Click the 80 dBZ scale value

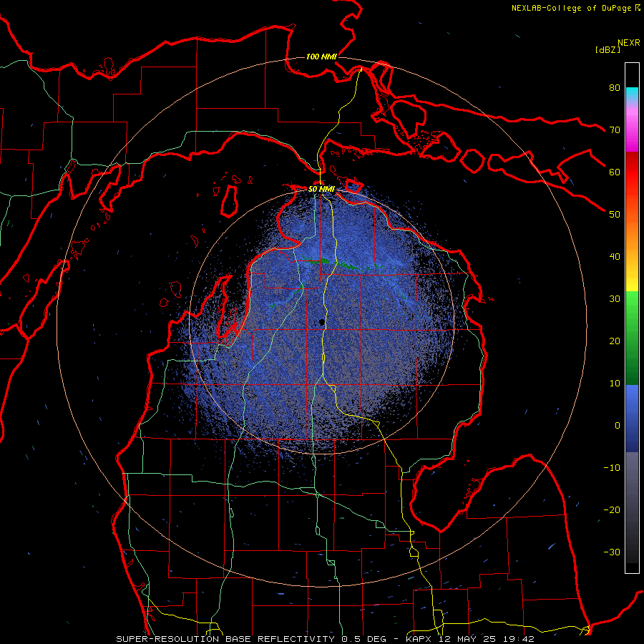click(x=615, y=88)
